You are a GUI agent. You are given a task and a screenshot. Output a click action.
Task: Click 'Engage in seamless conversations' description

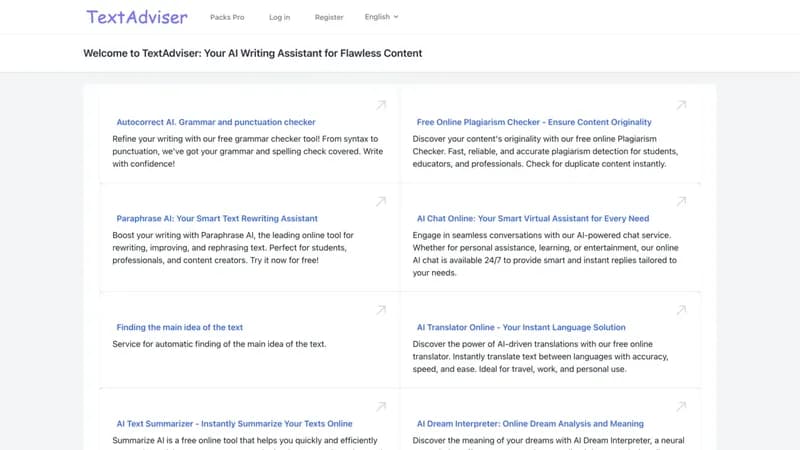545,254
